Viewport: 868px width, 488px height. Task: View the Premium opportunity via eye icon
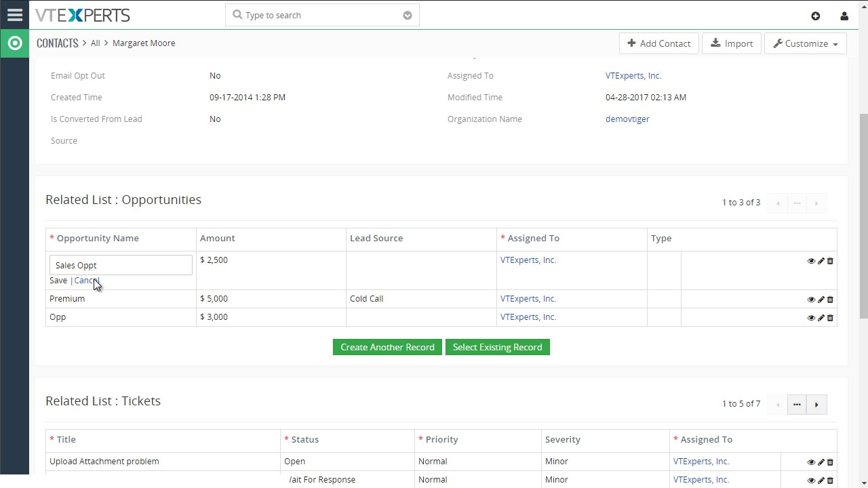tap(811, 300)
